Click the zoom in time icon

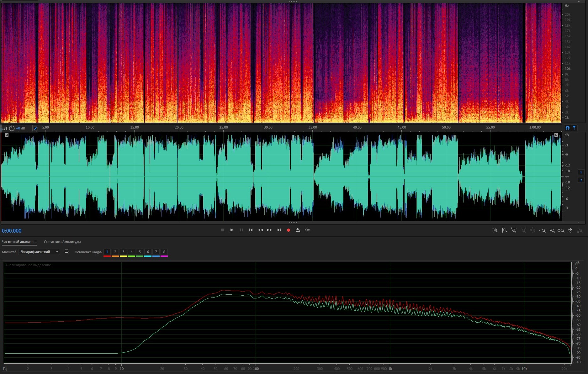(514, 230)
